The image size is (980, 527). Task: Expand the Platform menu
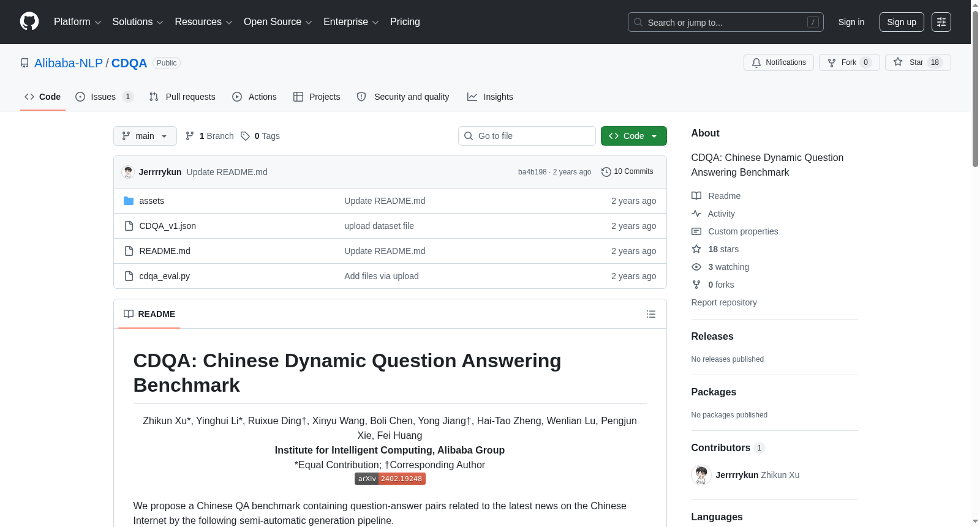[77, 22]
